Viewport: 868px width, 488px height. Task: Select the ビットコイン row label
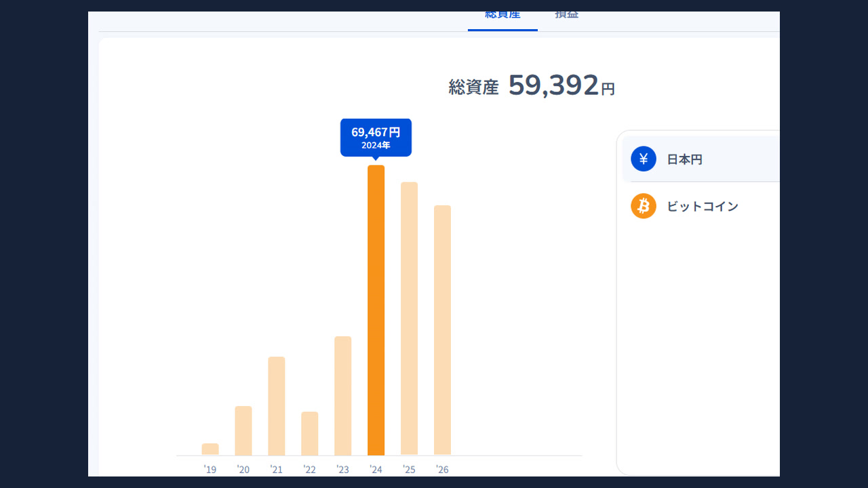(x=703, y=207)
